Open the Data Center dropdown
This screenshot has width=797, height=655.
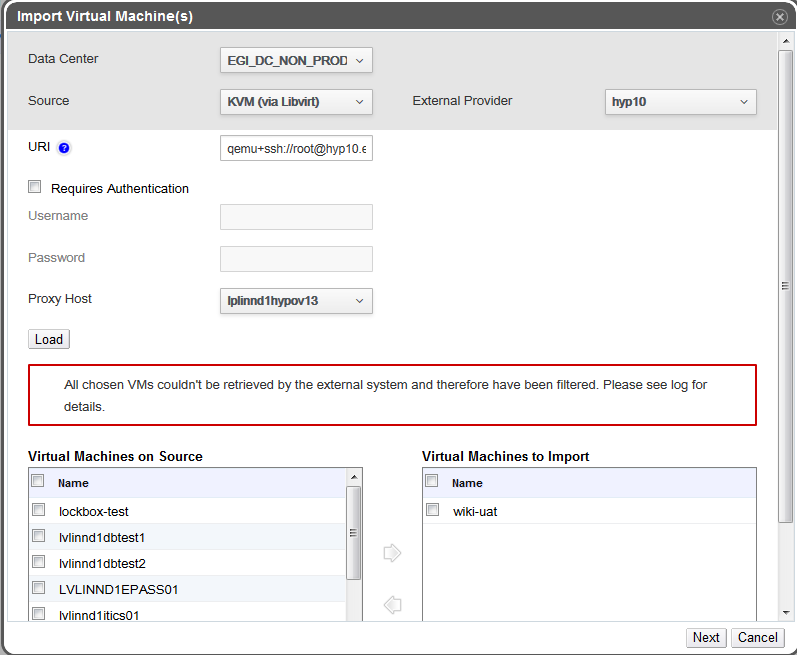point(296,60)
